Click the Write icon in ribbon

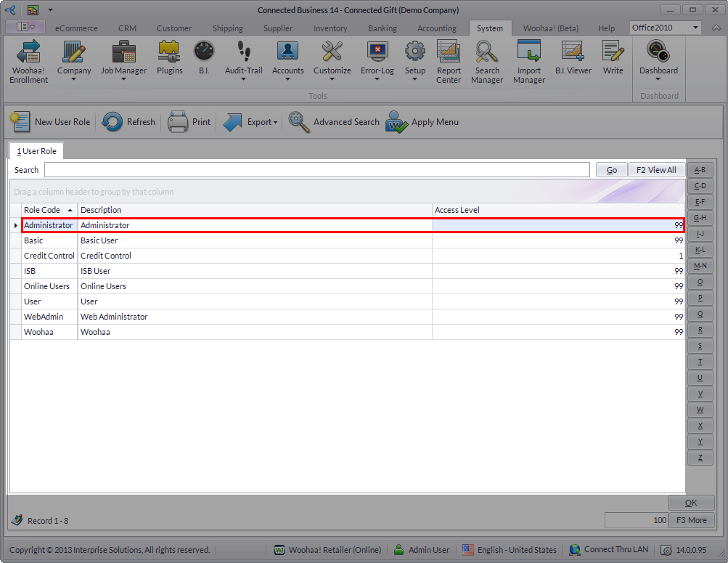click(613, 58)
